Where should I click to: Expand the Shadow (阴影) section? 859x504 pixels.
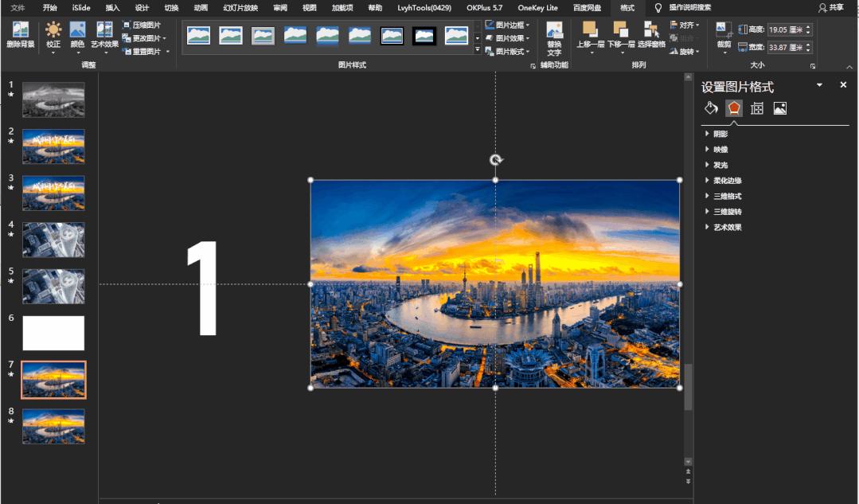tap(720, 134)
